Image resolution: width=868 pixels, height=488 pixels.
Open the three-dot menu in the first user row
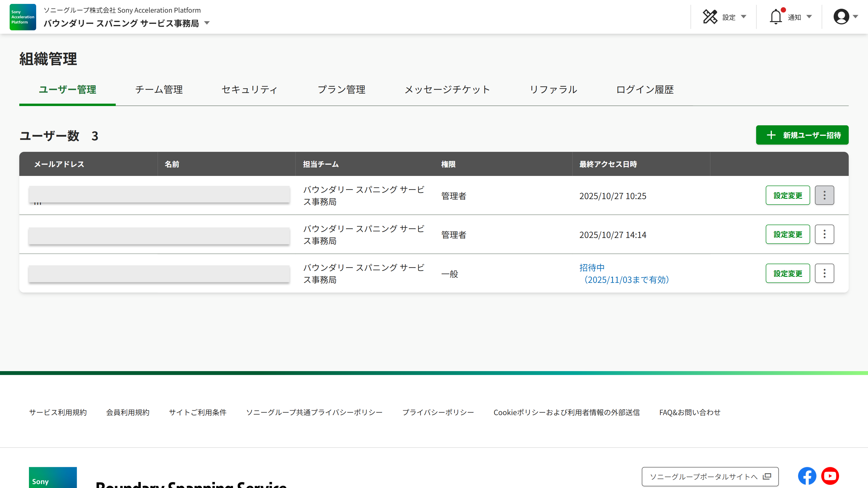point(824,195)
